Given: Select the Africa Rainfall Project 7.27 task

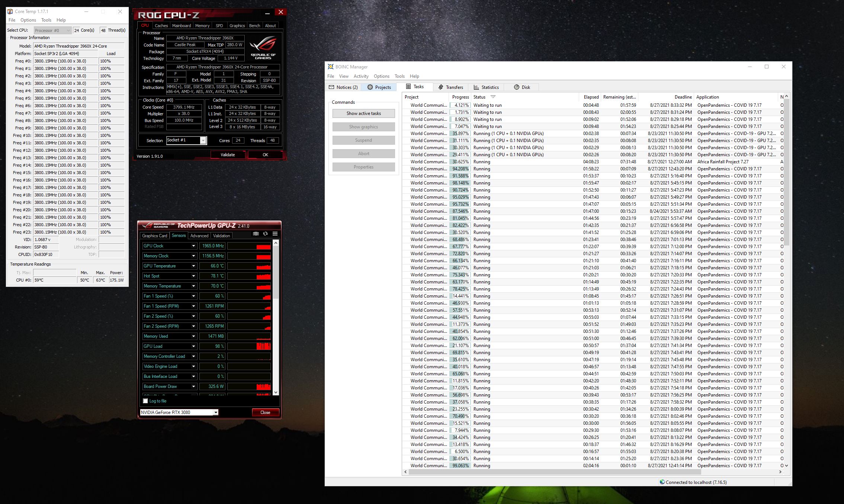Looking at the screenshot, I should coord(593,162).
